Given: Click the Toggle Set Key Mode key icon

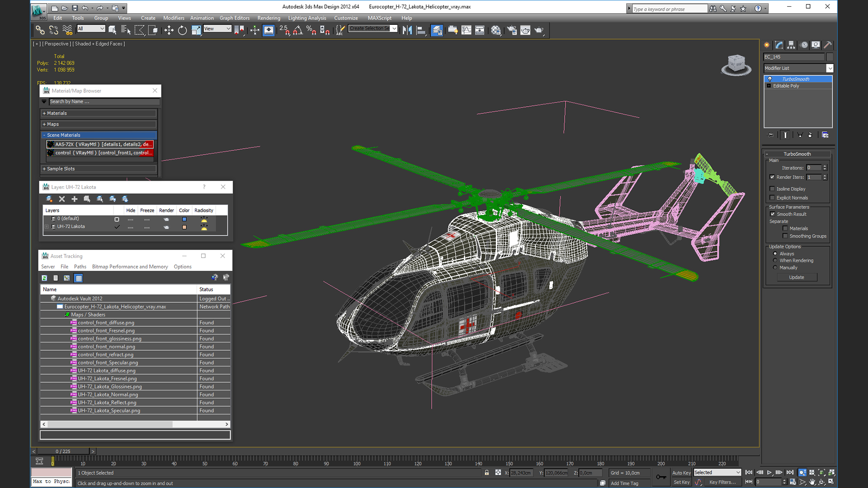Looking at the screenshot, I should tap(661, 477).
